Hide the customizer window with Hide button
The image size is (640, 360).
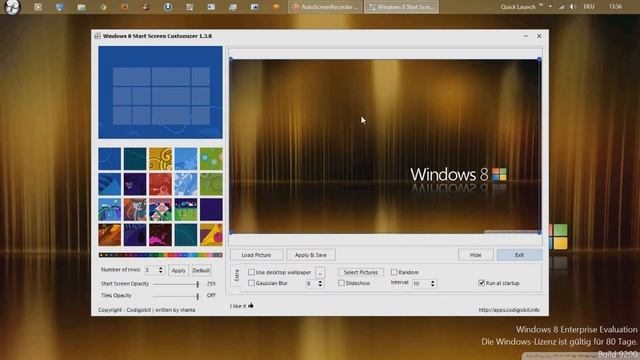point(476,255)
